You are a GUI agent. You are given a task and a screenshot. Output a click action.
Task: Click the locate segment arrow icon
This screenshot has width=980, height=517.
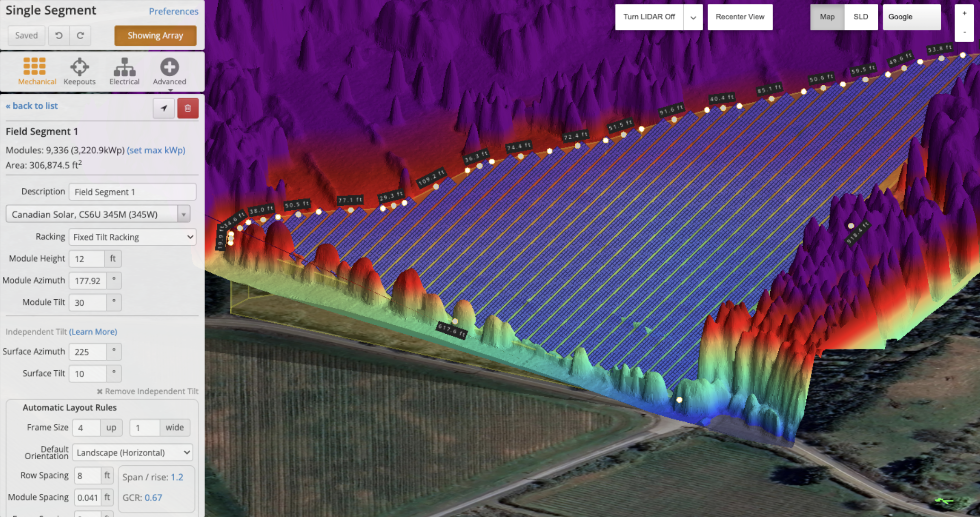pyautogui.click(x=164, y=108)
